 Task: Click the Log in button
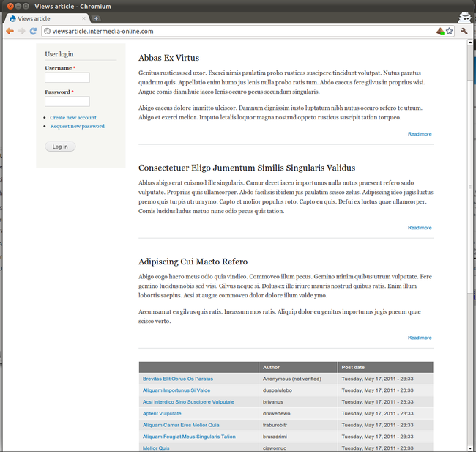[x=60, y=147]
